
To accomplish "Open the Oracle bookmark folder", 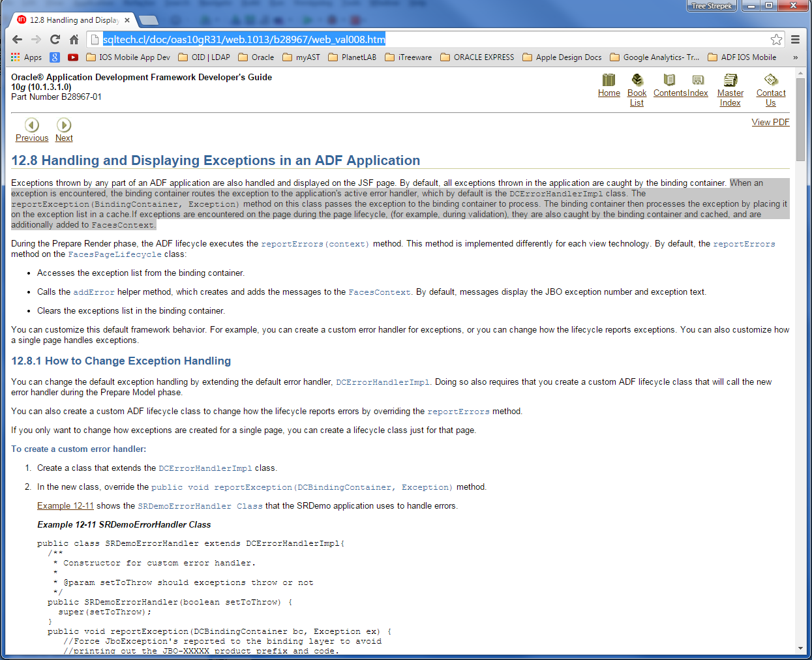I will (256, 57).
